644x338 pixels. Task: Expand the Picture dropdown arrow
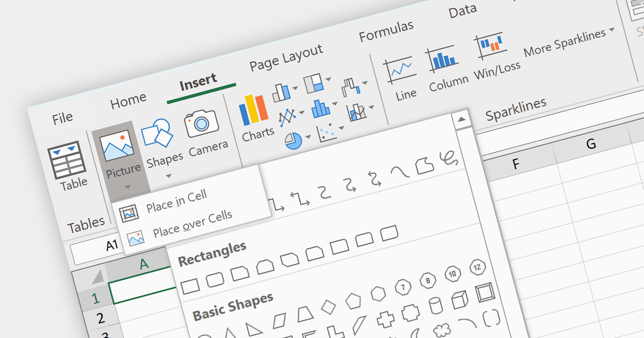(128, 187)
